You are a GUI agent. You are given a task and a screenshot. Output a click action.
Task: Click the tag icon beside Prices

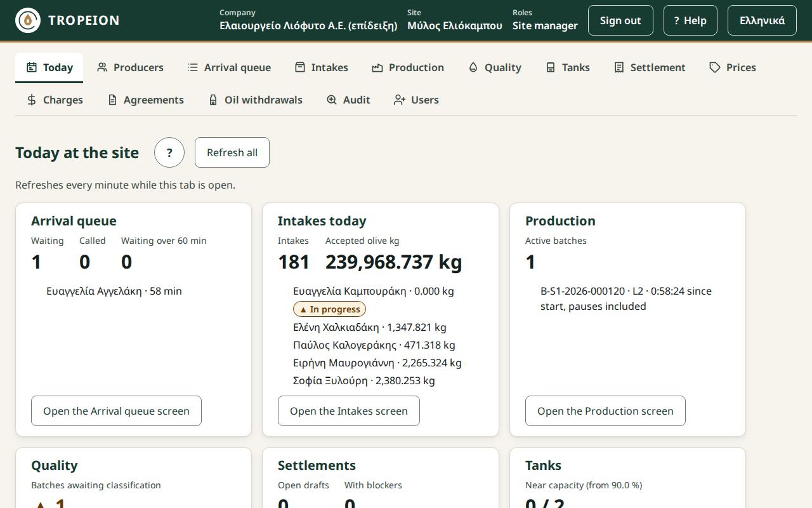[x=715, y=67]
